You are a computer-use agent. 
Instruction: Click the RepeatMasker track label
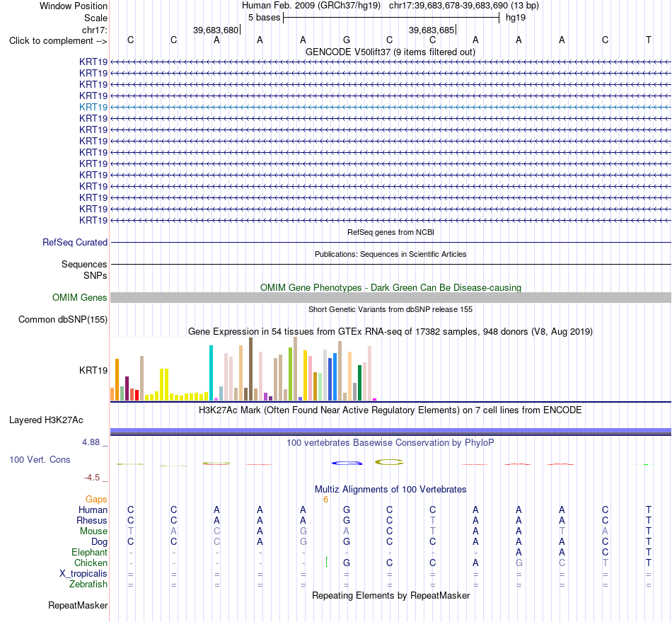78,605
